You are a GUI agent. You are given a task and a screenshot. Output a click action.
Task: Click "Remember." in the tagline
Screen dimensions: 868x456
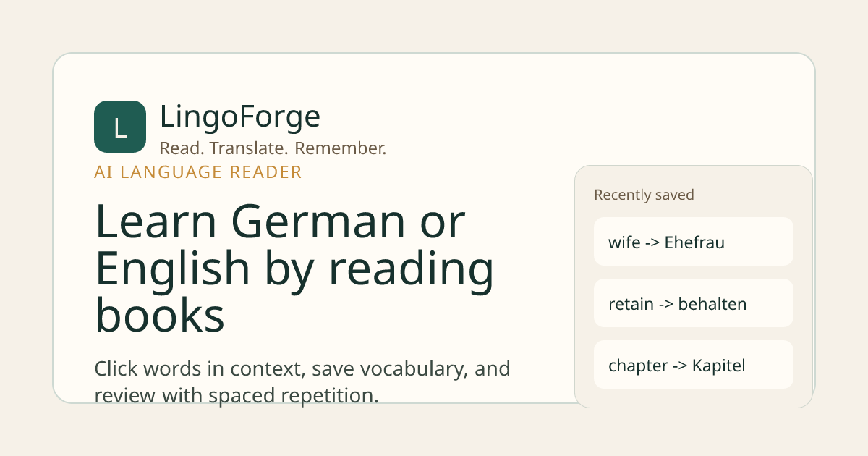click(341, 148)
